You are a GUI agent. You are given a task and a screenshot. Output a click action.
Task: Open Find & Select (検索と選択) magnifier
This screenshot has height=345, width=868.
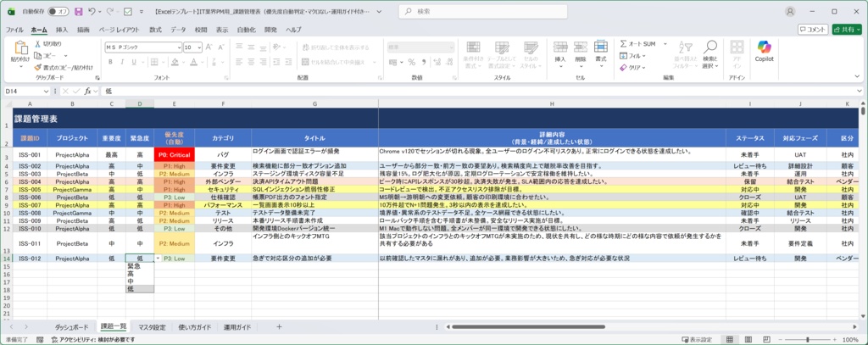click(710, 47)
